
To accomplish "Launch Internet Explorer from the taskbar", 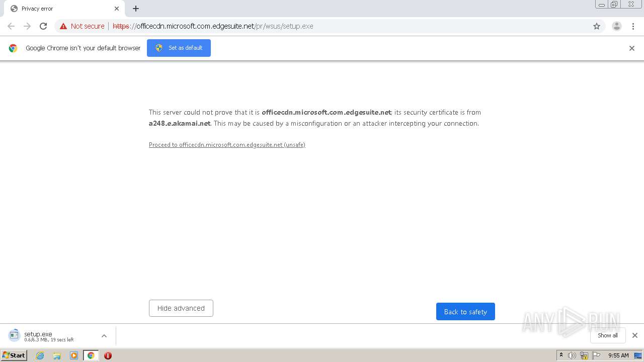I will coord(40,355).
